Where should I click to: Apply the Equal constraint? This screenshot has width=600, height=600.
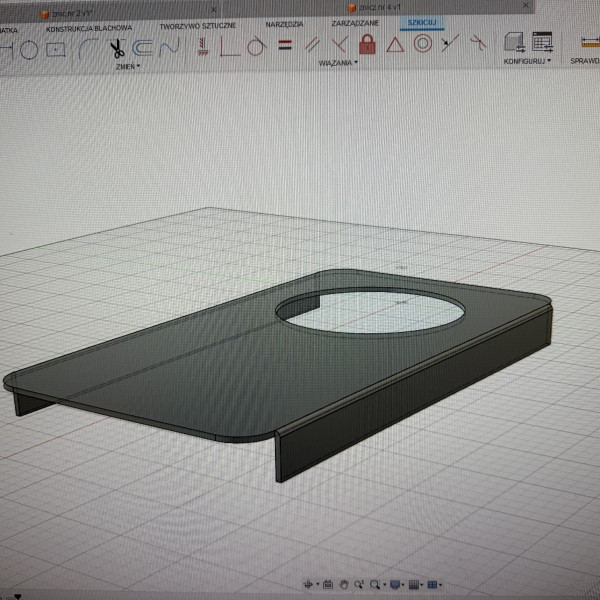[x=284, y=44]
